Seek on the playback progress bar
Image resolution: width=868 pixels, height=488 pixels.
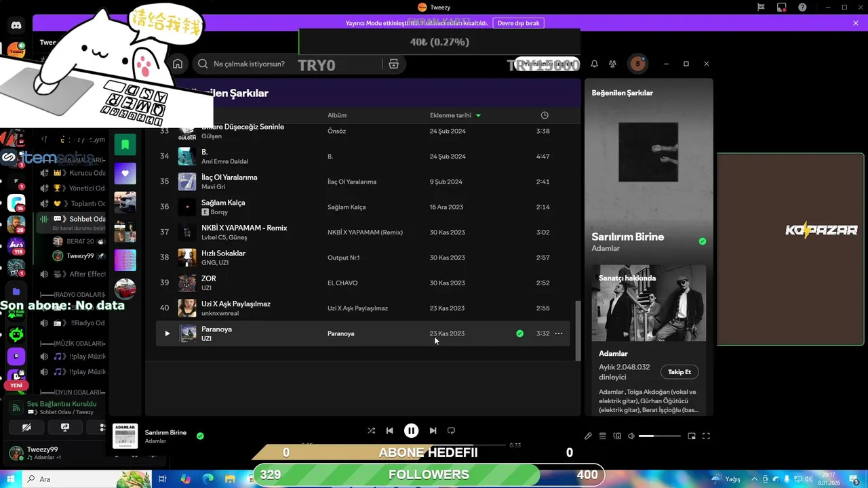click(x=411, y=445)
